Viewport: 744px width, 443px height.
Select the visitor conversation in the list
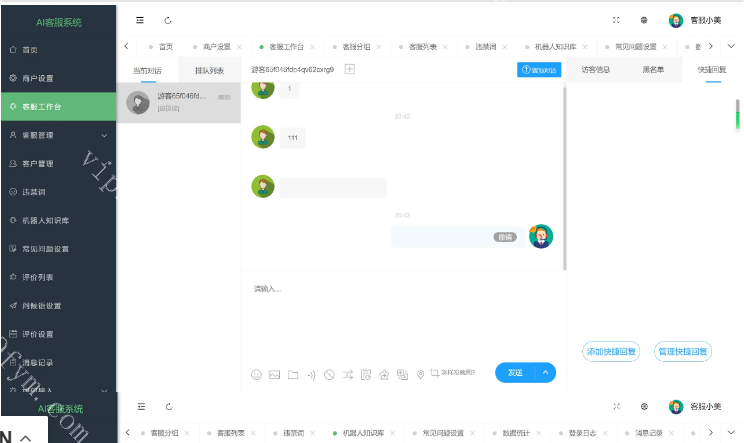[178, 102]
